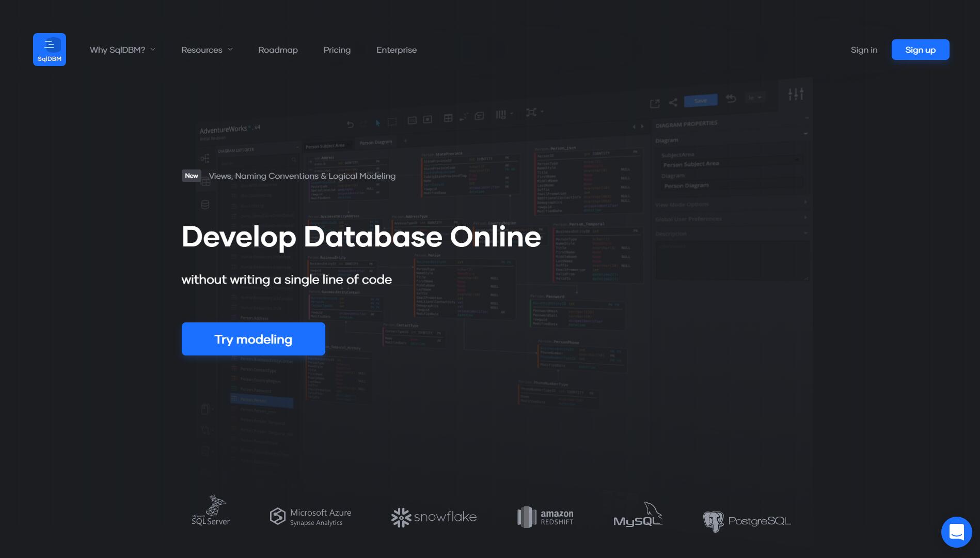
Task: Open Views, Naming Conventions & Logical Modeling announcement
Action: click(x=302, y=176)
